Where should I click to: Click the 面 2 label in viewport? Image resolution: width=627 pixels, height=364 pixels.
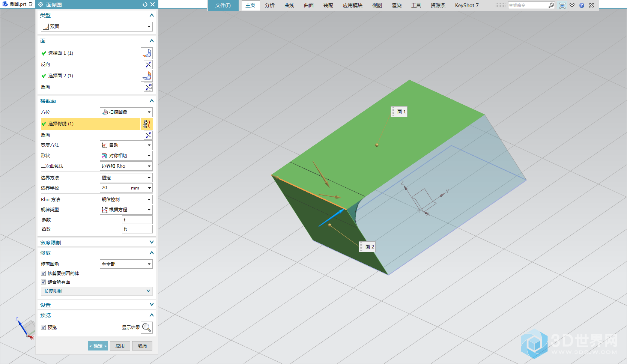[x=367, y=247]
